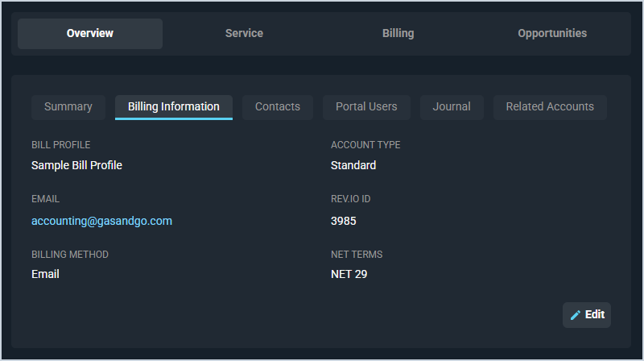This screenshot has height=361, width=644.
Task: Open the Contacts sub-tab
Action: click(278, 107)
